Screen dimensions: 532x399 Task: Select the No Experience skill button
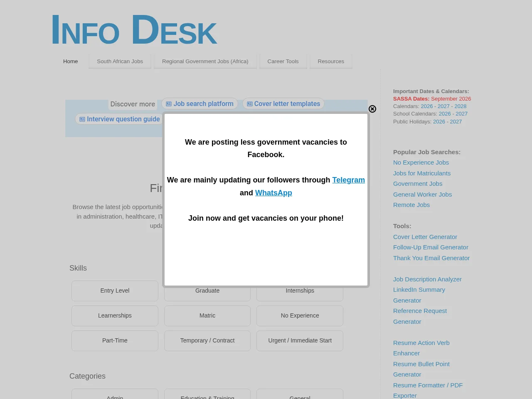coord(300,316)
